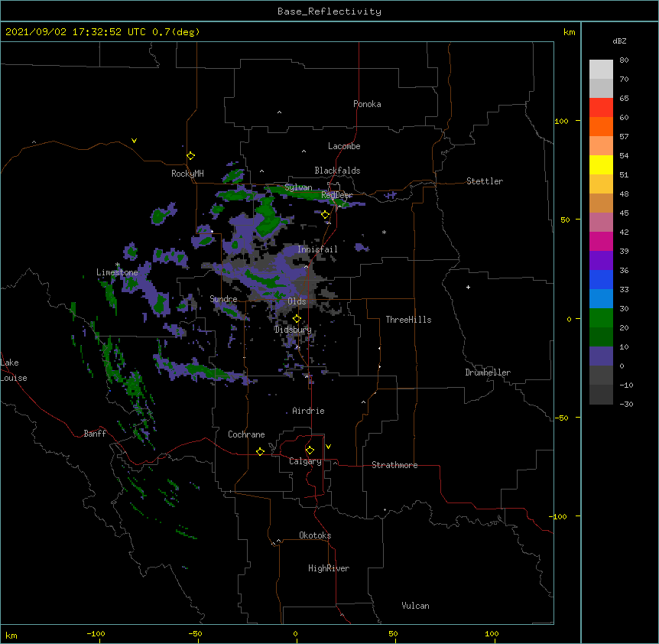Click the dBZ legend heading
659x644 pixels.
point(619,41)
